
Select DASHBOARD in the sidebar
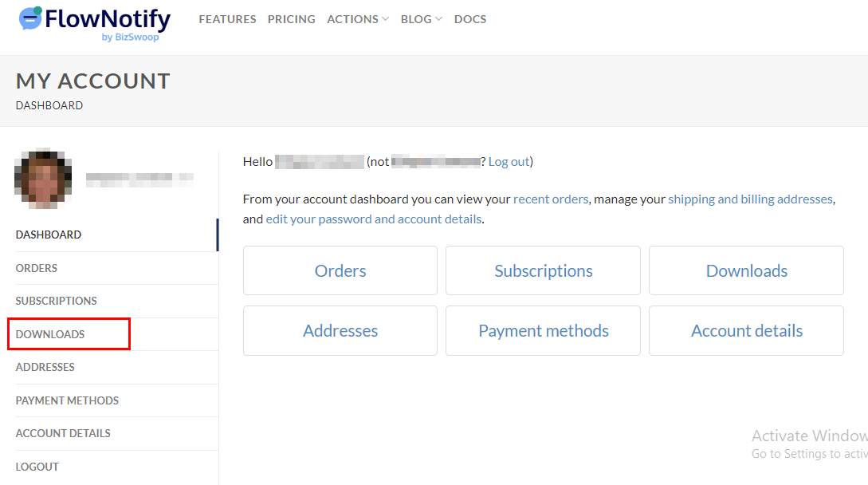(x=48, y=235)
